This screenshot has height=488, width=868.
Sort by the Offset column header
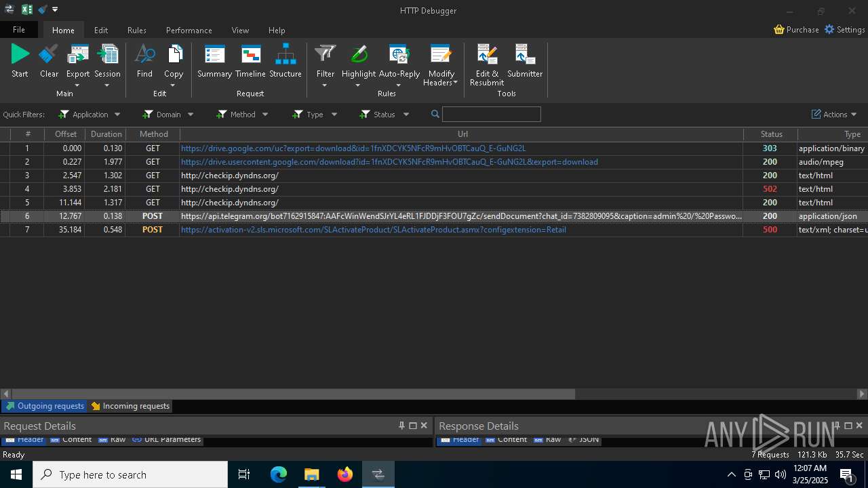tap(66, 134)
